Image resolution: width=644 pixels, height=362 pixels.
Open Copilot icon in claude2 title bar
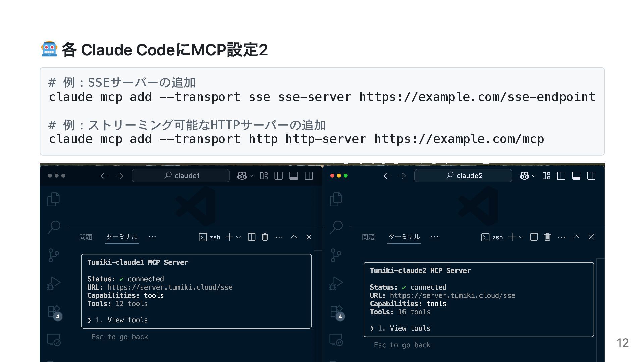[524, 176]
